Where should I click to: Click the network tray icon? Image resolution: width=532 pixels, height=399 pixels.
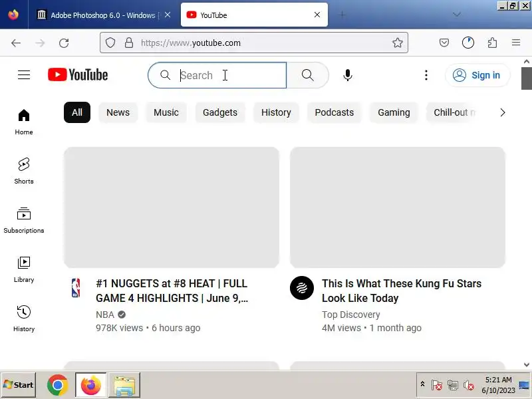(453, 385)
